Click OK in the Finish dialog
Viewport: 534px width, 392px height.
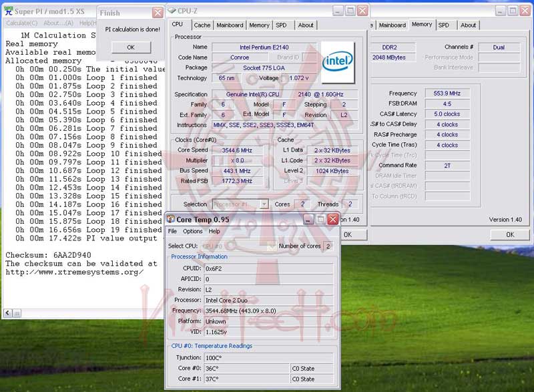pos(131,47)
